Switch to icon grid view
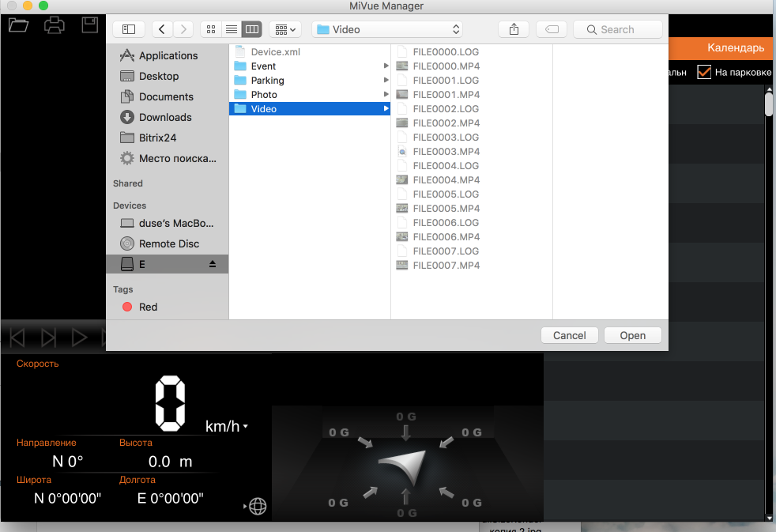Screen dimensions: 776x532 coord(211,29)
